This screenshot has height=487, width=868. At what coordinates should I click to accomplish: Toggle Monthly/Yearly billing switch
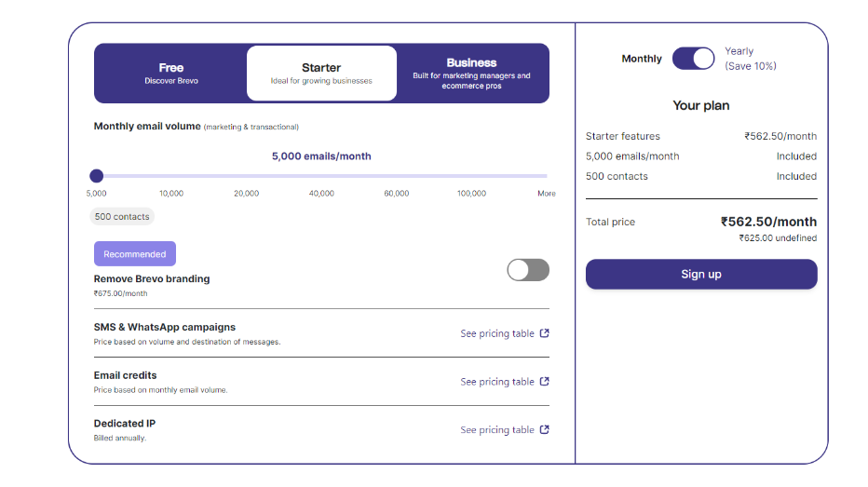[694, 58]
